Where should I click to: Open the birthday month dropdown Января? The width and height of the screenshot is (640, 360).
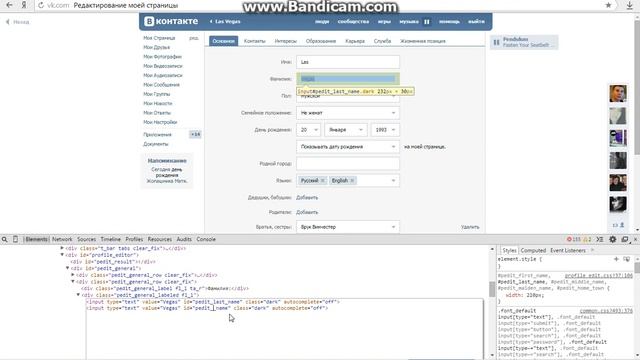click(346, 130)
